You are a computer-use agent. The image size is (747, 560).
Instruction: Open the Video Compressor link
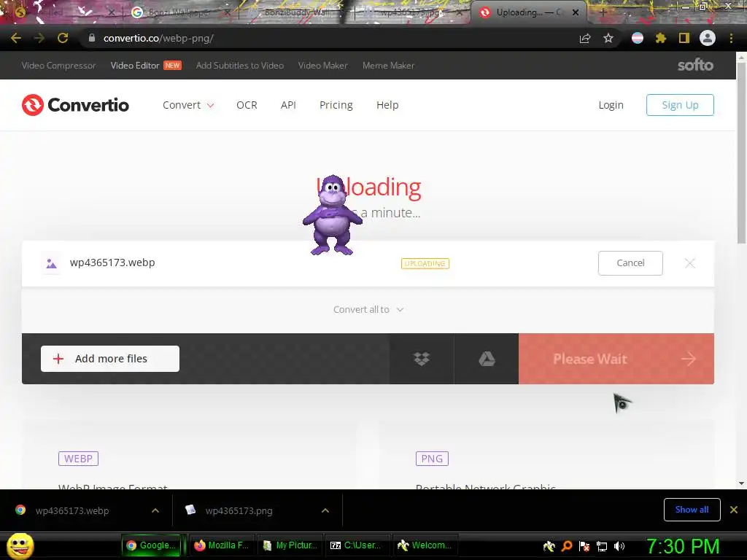point(58,65)
